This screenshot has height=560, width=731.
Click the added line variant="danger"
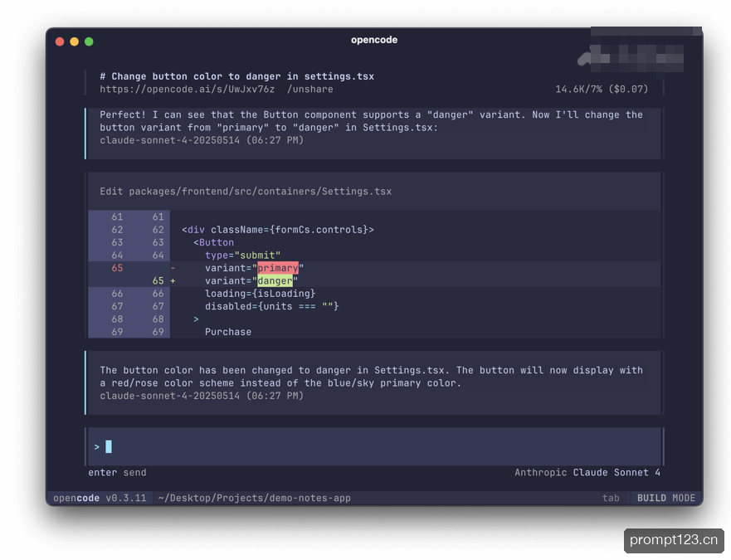click(251, 280)
